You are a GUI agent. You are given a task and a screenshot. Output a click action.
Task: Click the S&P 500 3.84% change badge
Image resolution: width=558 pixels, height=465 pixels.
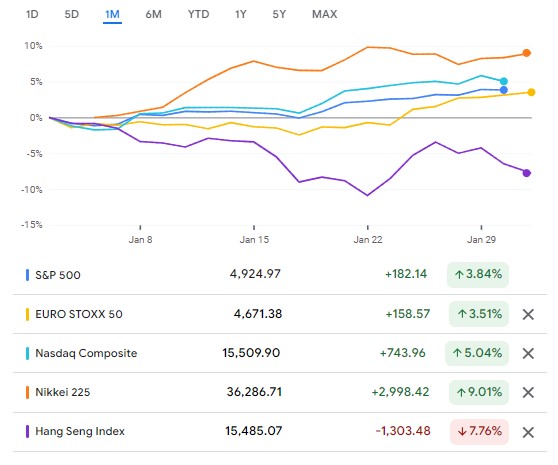(478, 274)
